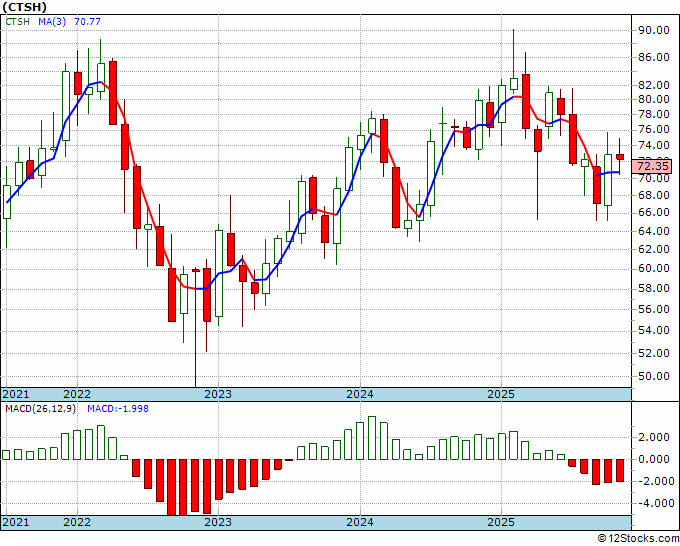Click the -2.000 MACD axis label

pos(656,481)
